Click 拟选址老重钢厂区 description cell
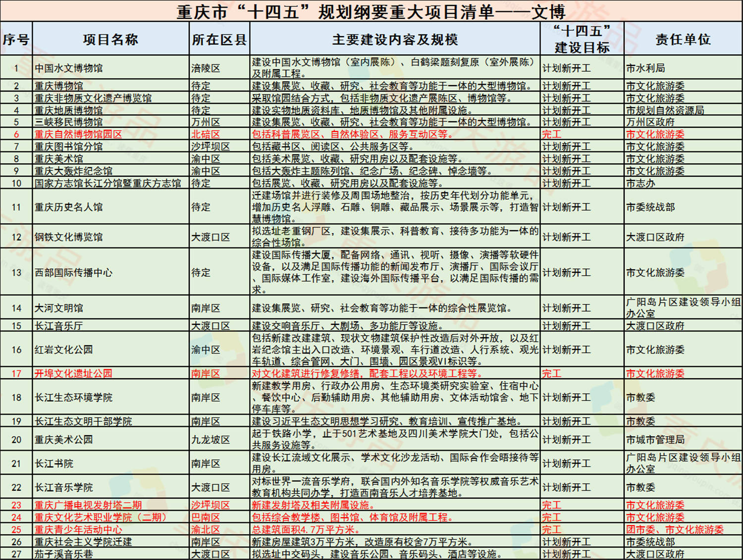Viewport: 743px width, 560px height. point(395,237)
